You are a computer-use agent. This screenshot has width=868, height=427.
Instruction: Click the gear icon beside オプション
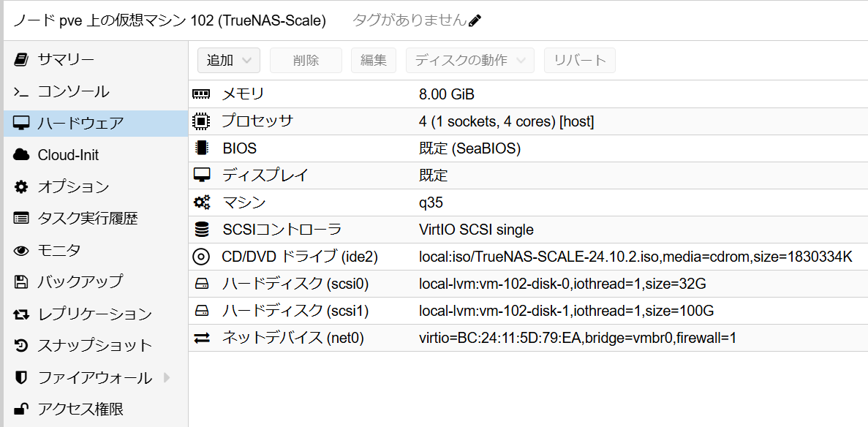[20, 187]
